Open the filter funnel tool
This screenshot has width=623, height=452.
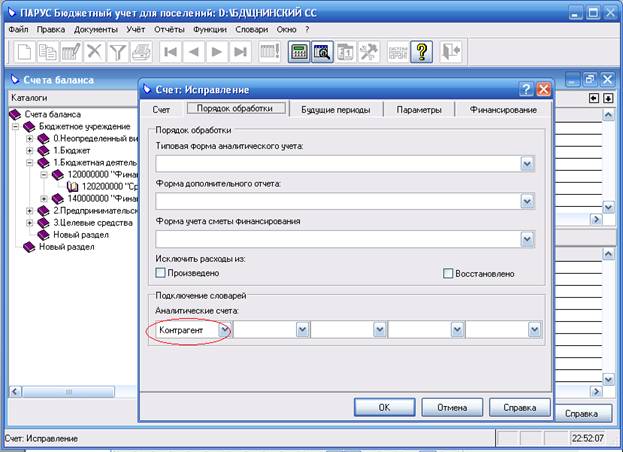click(x=118, y=52)
